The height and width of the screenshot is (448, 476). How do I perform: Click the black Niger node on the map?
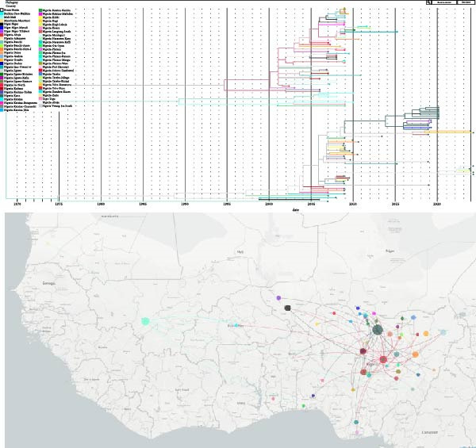click(x=287, y=308)
